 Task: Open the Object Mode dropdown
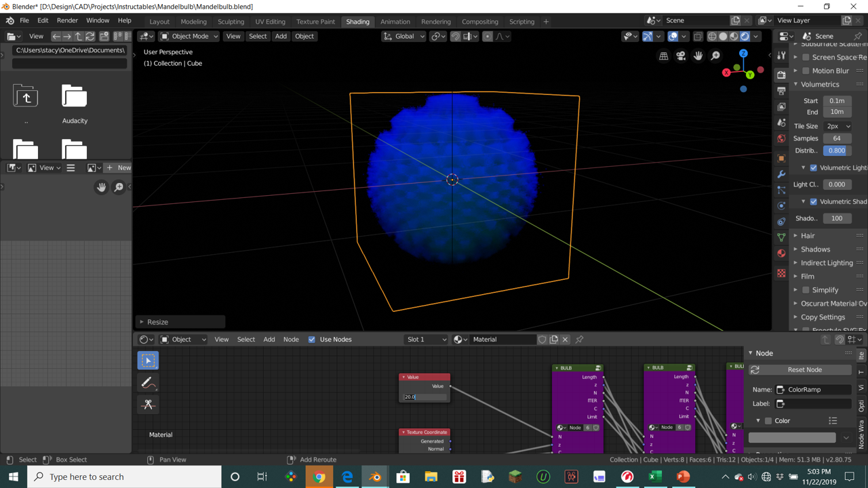click(189, 37)
